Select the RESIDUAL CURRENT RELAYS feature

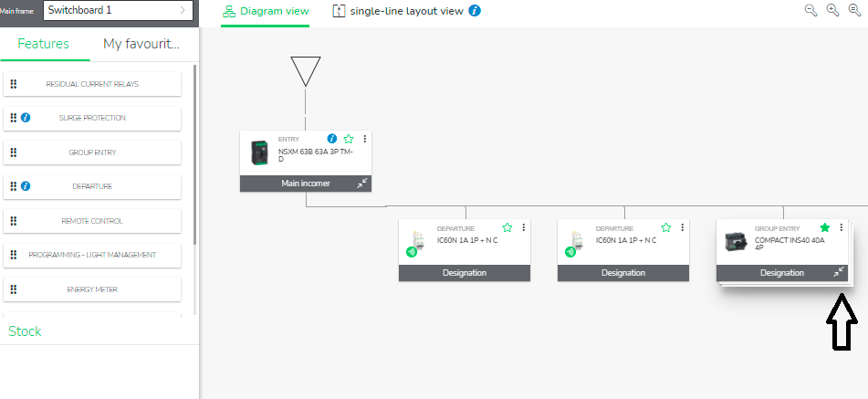click(92, 84)
